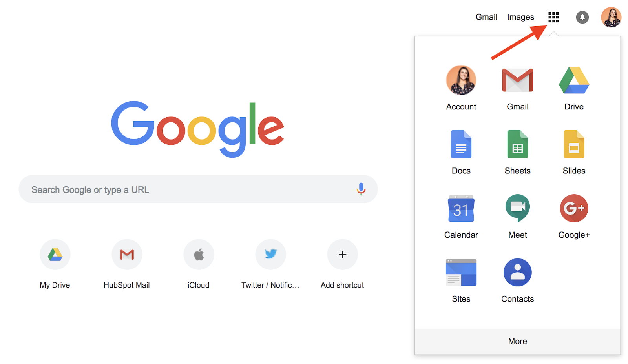The height and width of the screenshot is (364, 628).
Task: Start a voice search with the microphone
Action: (361, 189)
